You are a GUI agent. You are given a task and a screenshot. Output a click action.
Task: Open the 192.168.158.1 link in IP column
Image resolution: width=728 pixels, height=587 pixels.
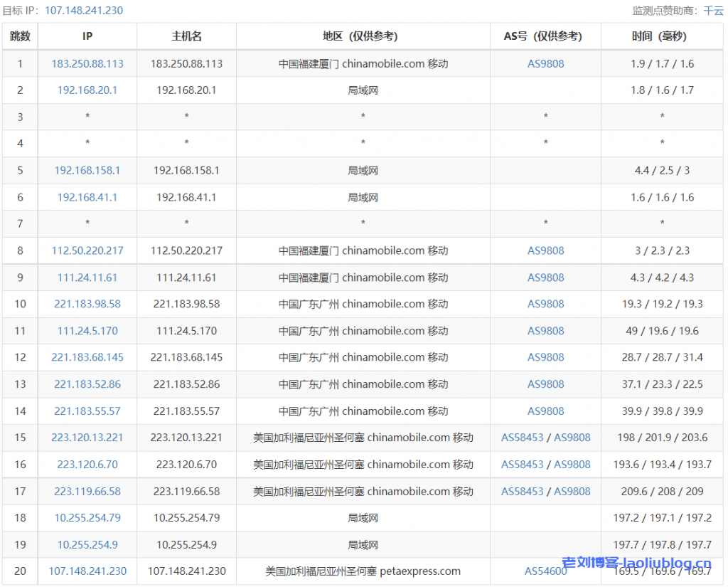pyautogui.click(x=87, y=171)
